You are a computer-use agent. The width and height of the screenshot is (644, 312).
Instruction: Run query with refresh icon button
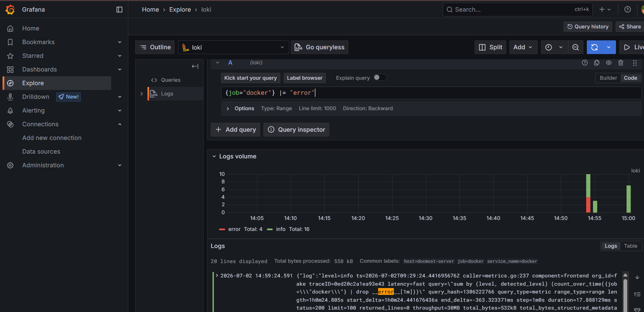pos(594,47)
